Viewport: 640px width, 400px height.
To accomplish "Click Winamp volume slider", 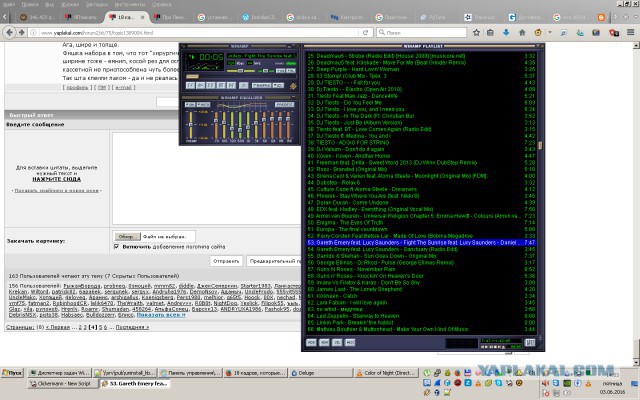I will pyautogui.click(x=240, y=71).
